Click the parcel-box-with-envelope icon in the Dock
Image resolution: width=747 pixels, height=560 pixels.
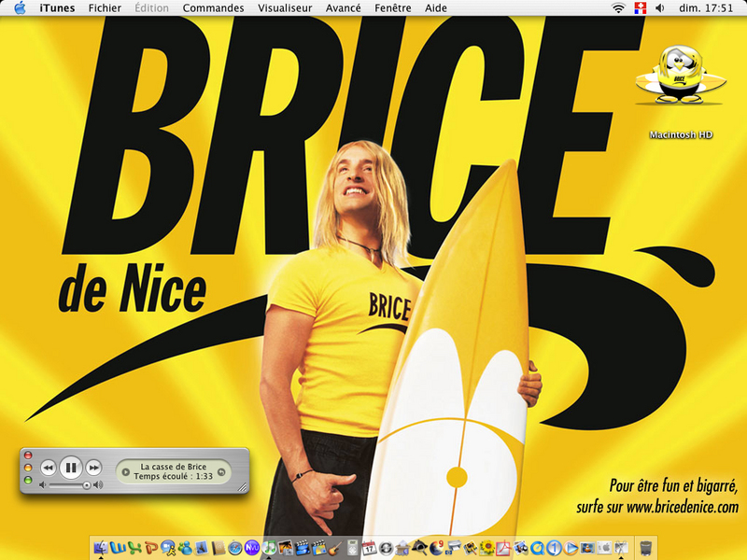point(402,548)
